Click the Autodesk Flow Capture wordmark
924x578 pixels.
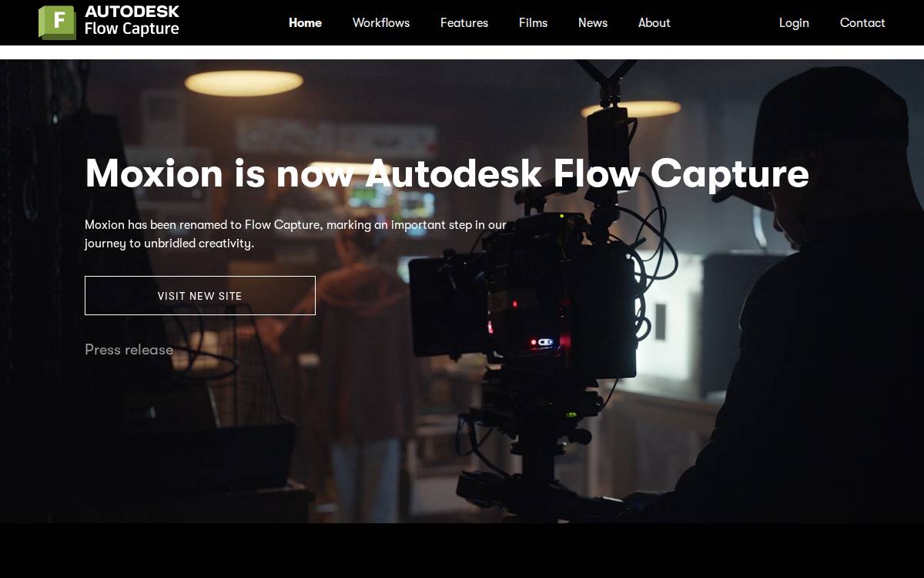[132, 21]
